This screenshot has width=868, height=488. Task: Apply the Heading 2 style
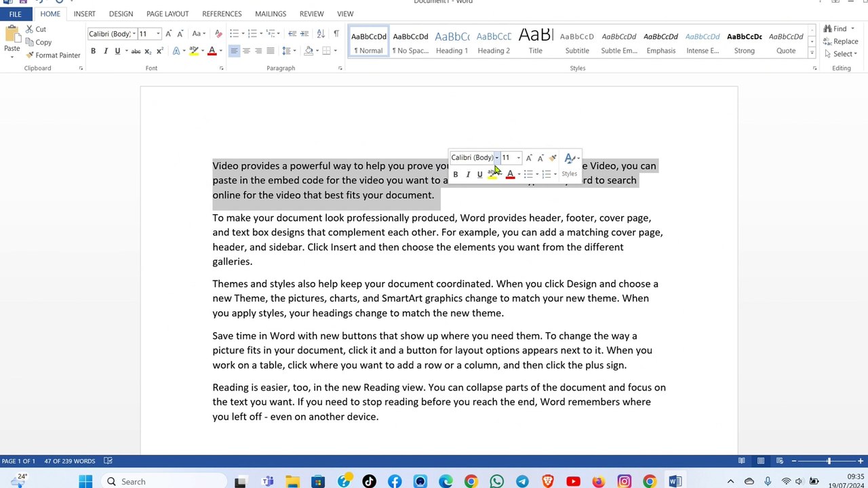[494, 41]
